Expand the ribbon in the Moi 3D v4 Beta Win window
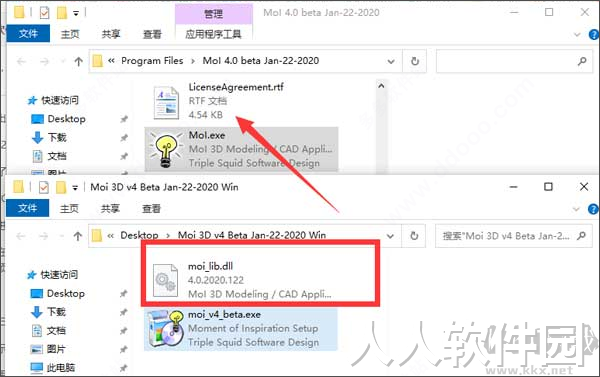The height and width of the screenshot is (377, 600). (x=576, y=209)
